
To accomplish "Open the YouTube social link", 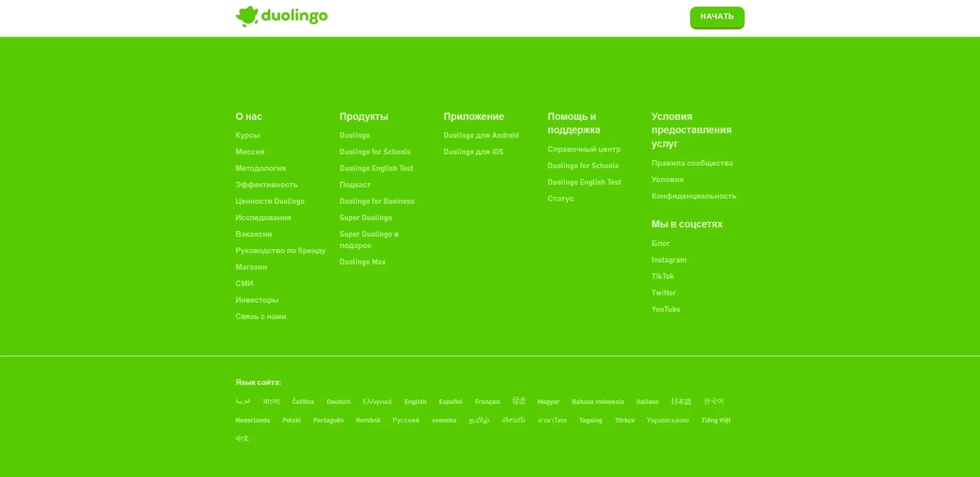I will pyautogui.click(x=665, y=309).
